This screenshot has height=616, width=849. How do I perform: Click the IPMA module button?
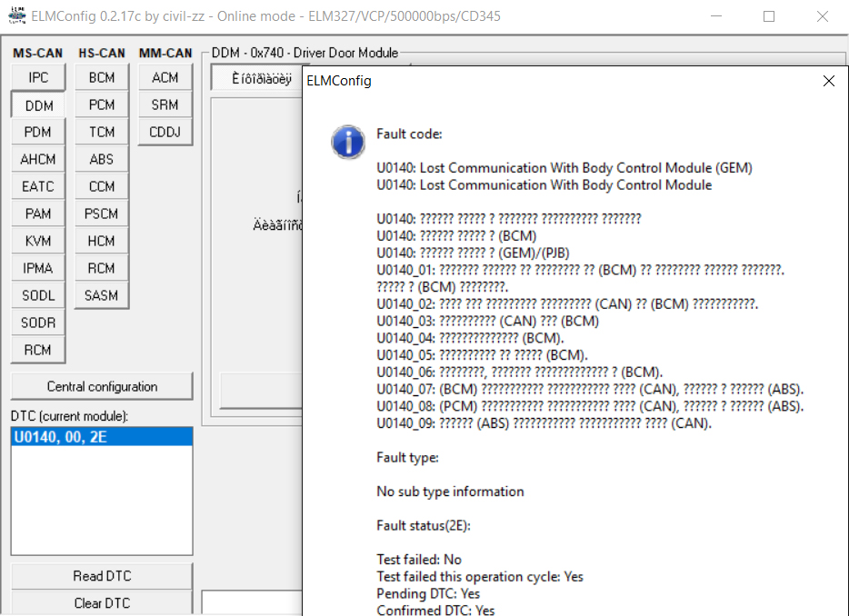coord(38,268)
